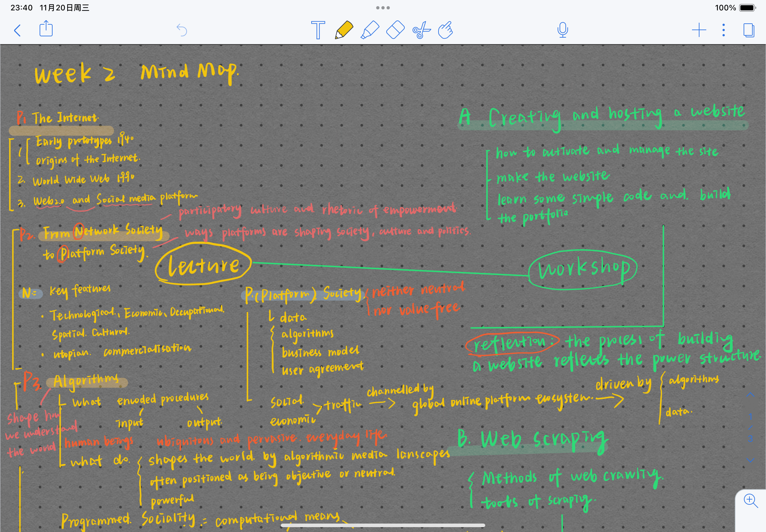Tap the Undo arrow

point(182,30)
